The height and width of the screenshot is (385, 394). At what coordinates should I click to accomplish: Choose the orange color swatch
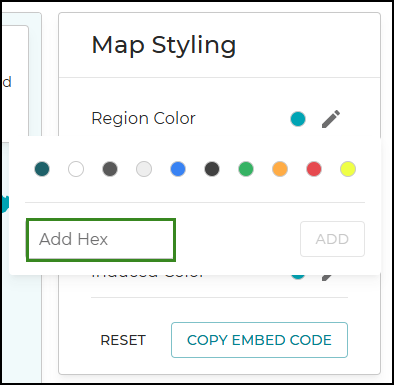click(280, 169)
